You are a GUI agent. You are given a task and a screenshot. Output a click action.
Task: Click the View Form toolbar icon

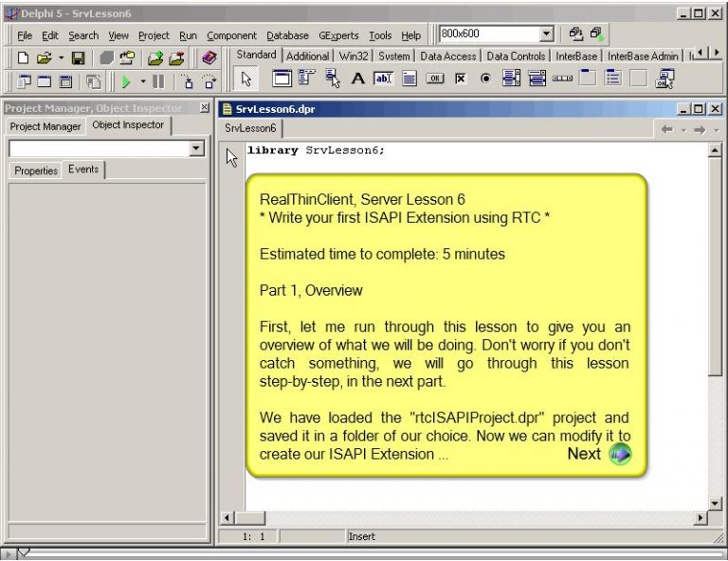(x=45, y=81)
